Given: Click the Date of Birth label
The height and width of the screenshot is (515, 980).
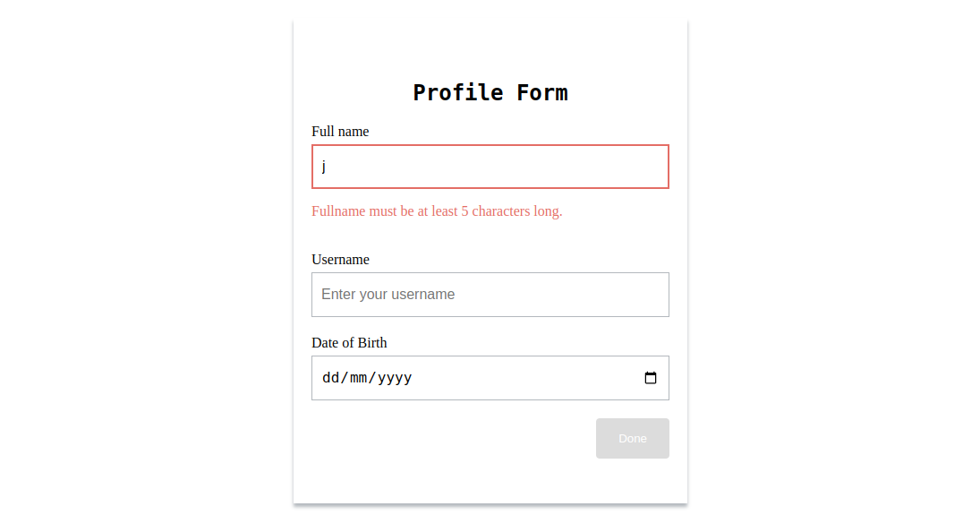Looking at the screenshot, I should point(349,343).
